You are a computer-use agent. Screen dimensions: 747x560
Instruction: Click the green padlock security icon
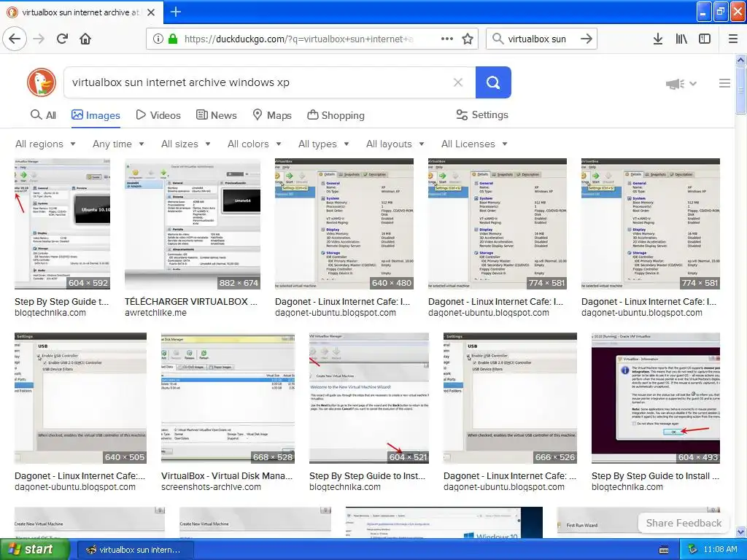[x=173, y=39]
